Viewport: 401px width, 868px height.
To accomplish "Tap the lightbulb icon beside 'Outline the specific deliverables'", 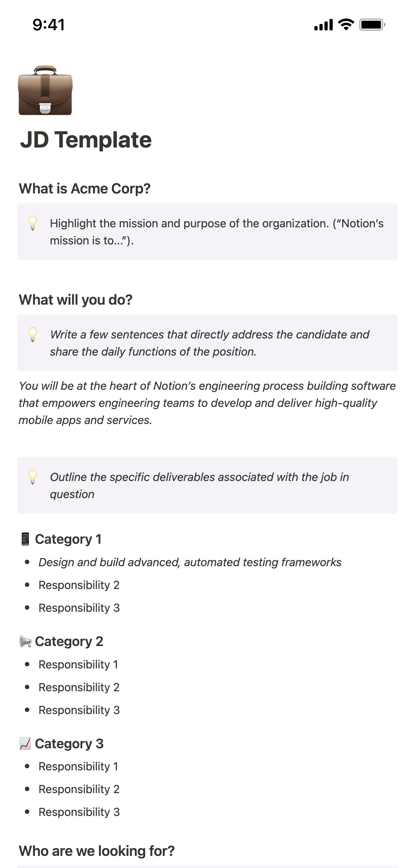I will (32, 477).
